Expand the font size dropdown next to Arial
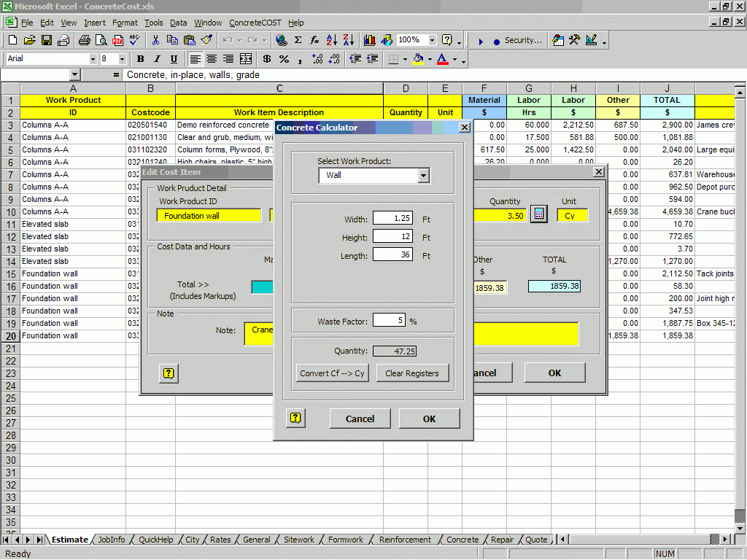Image resolution: width=747 pixels, height=560 pixels. point(123,58)
